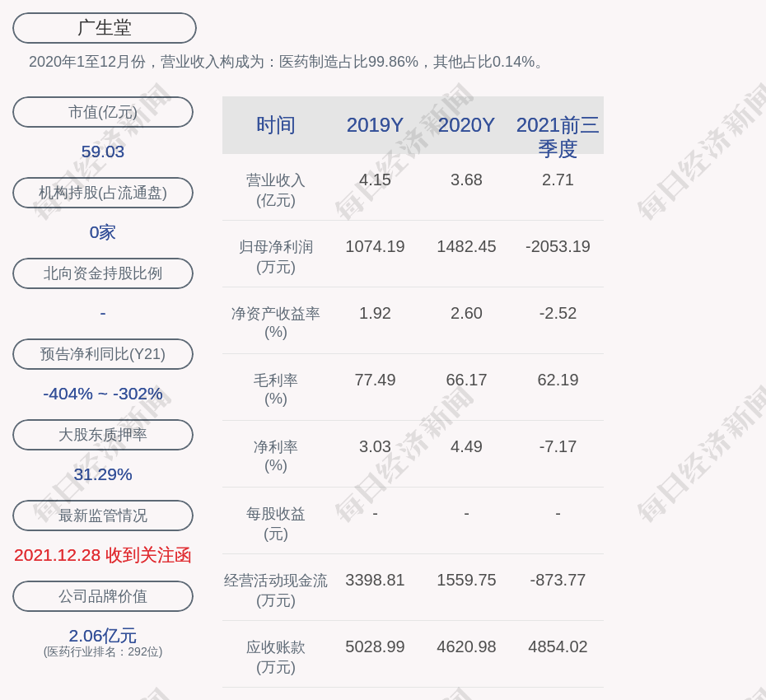The image size is (766, 700).
Task: Click the market value 59.03
Action: tap(103, 152)
